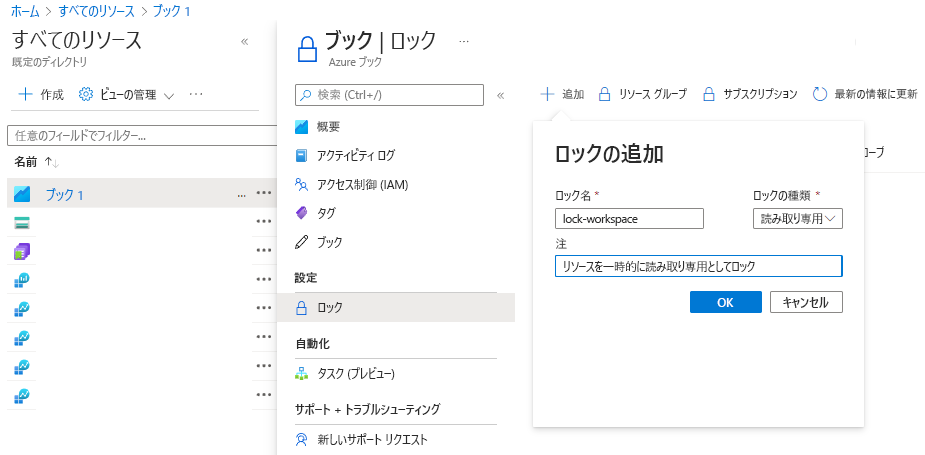Click the サブスクリプション lock icon

pyautogui.click(x=709, y=94)
